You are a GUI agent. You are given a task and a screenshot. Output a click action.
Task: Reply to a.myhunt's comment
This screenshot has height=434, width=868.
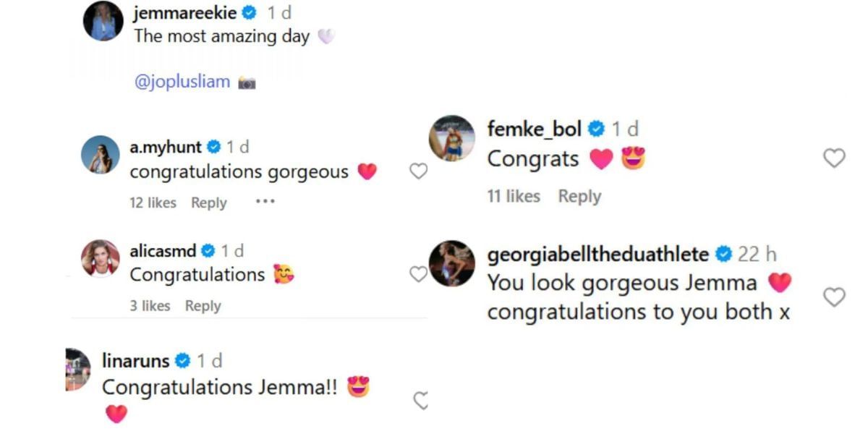click(208, 203)
